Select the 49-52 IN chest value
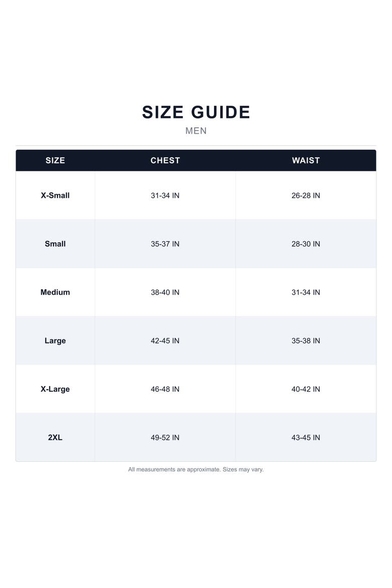 [165, 437]
